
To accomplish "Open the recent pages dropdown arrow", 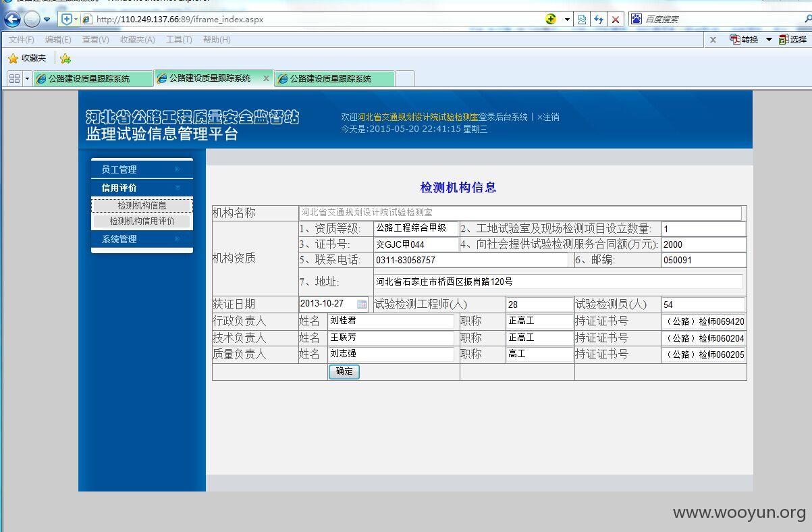I will [47, 20].
